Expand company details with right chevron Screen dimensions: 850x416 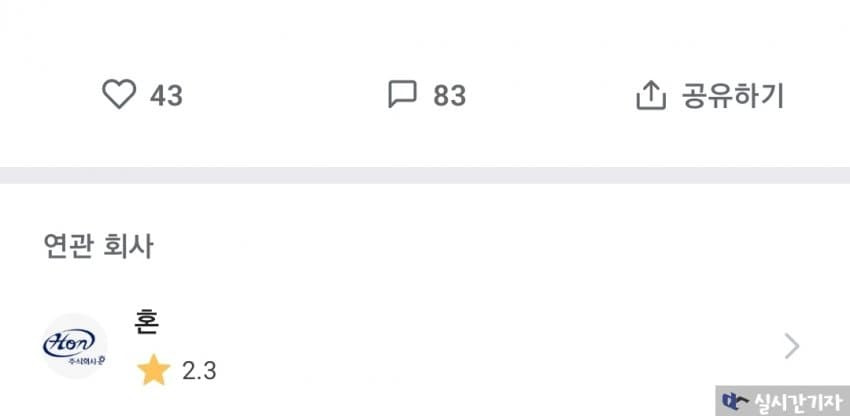pos(792,346)
